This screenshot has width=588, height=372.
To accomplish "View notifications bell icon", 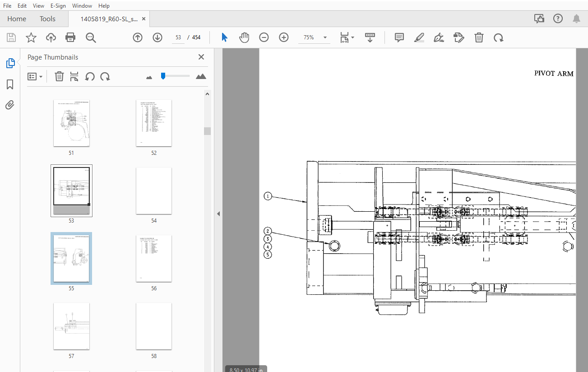I will (576, 19).
